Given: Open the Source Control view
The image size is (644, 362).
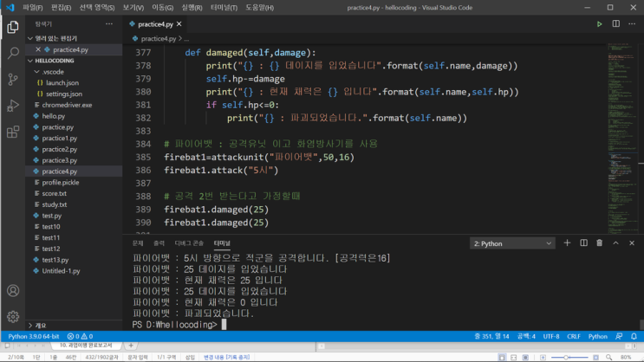Looking at the screenshot, I should point(13,79).
